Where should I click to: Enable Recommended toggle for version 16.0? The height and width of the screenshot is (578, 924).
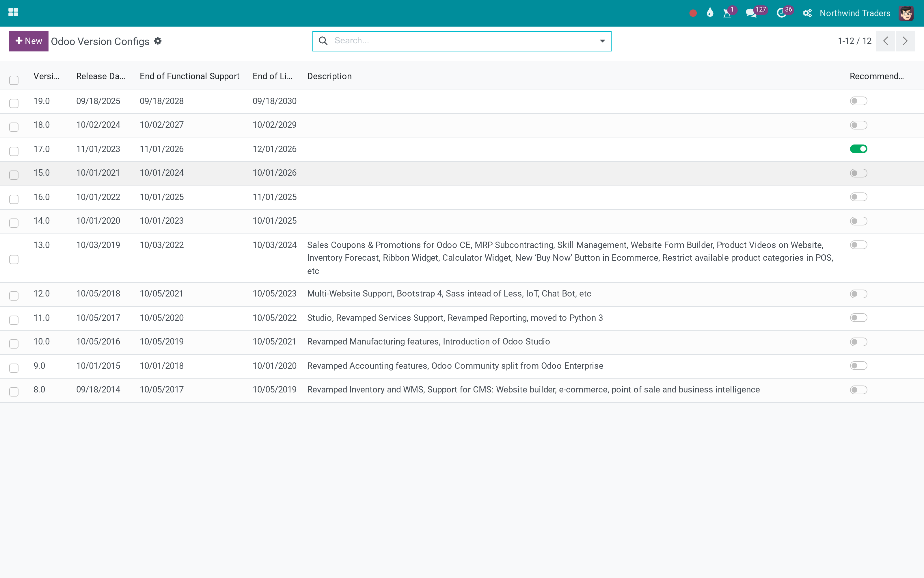click(x=858, y=197)
